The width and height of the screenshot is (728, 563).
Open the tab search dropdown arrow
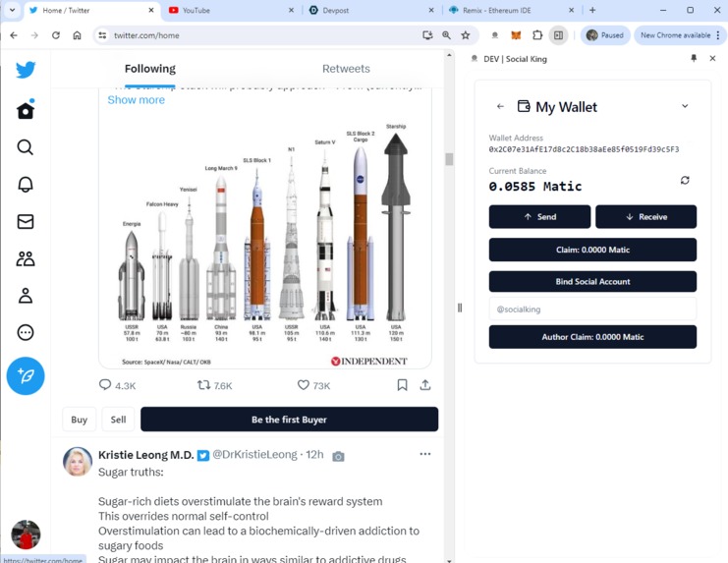(x=12, y=10)
